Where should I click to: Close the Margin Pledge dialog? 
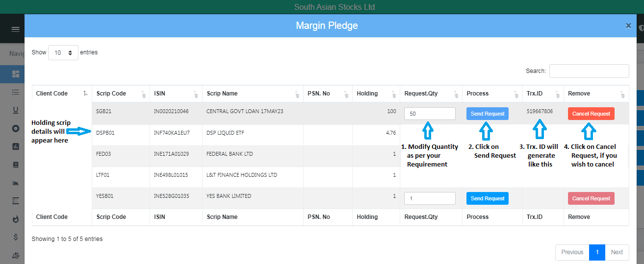click(x=628, y=26)
